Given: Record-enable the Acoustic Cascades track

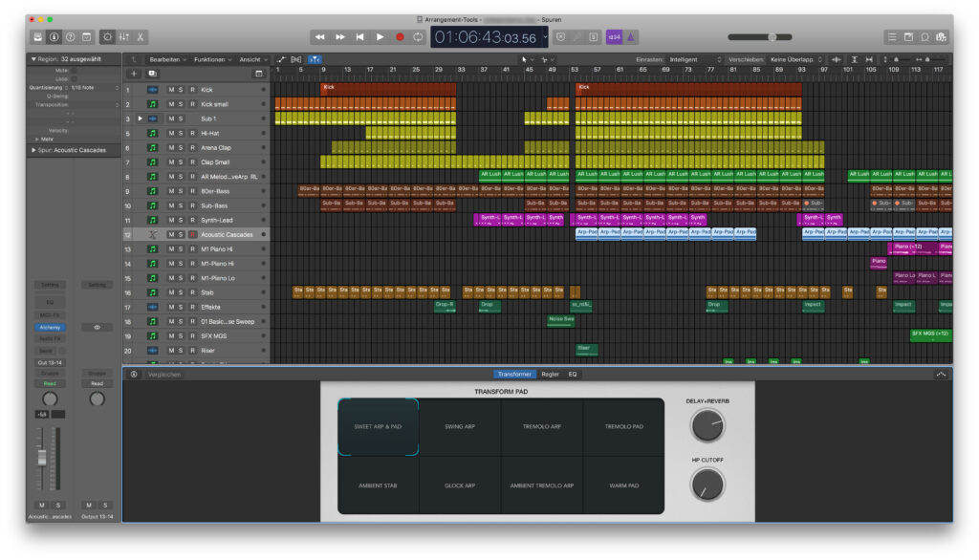Looking at the screenshot, I should (192, 235).
